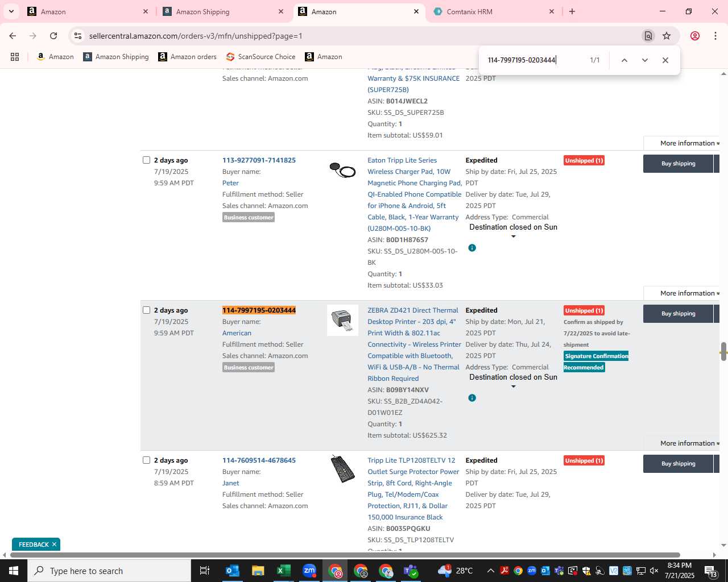Viewport: 728px width, 582px height.
Task: Open highlighted order 114-7997195-0203444
Action: click(x=259, y=310)
